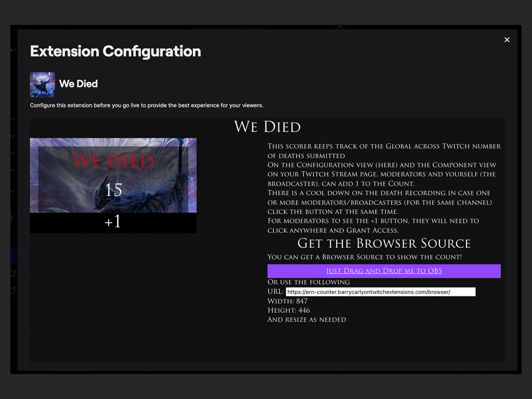Click the bold We Died extension name
The image size is (532, 399).
78,84
